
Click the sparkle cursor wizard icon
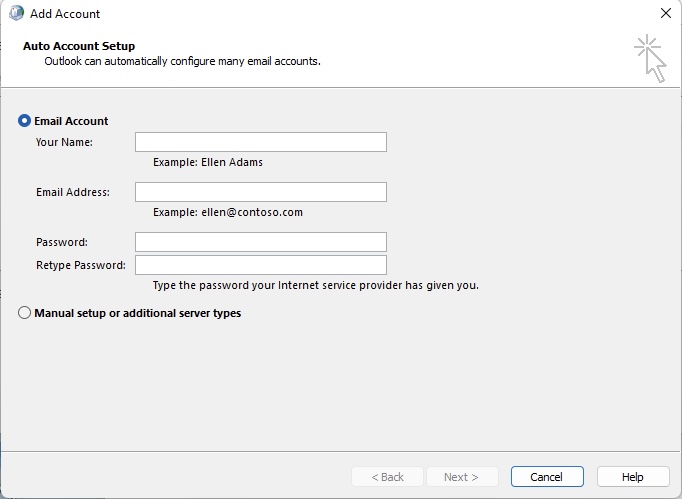[650, 58]
